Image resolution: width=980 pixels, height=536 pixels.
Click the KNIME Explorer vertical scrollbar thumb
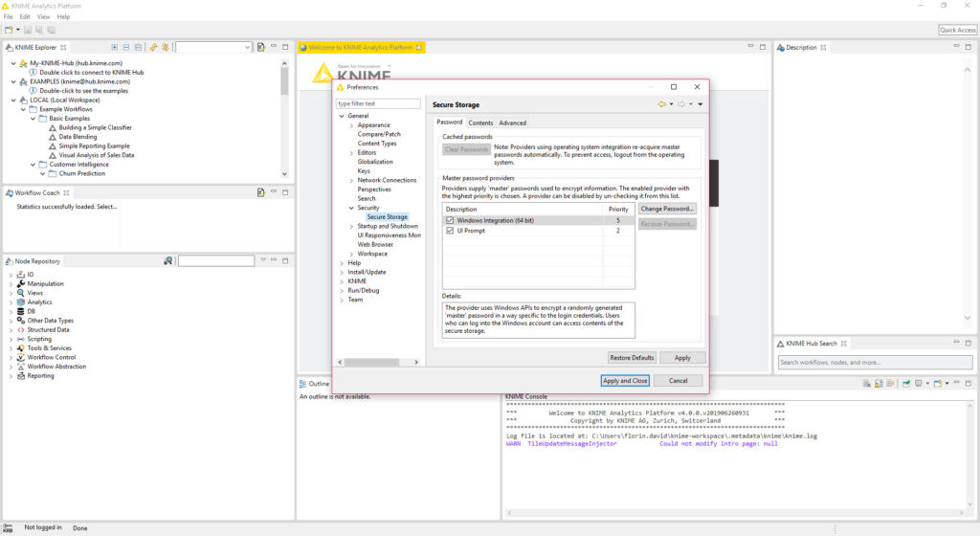284,81
